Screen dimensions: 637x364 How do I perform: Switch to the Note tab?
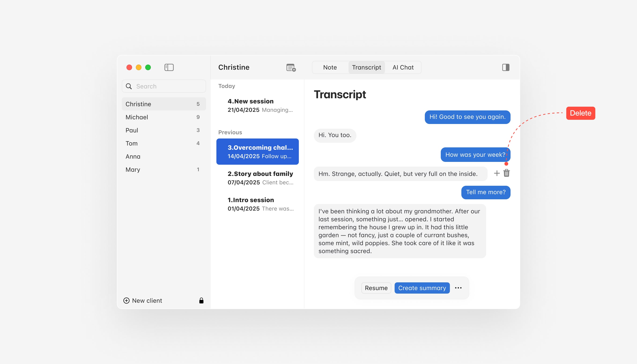330,67
